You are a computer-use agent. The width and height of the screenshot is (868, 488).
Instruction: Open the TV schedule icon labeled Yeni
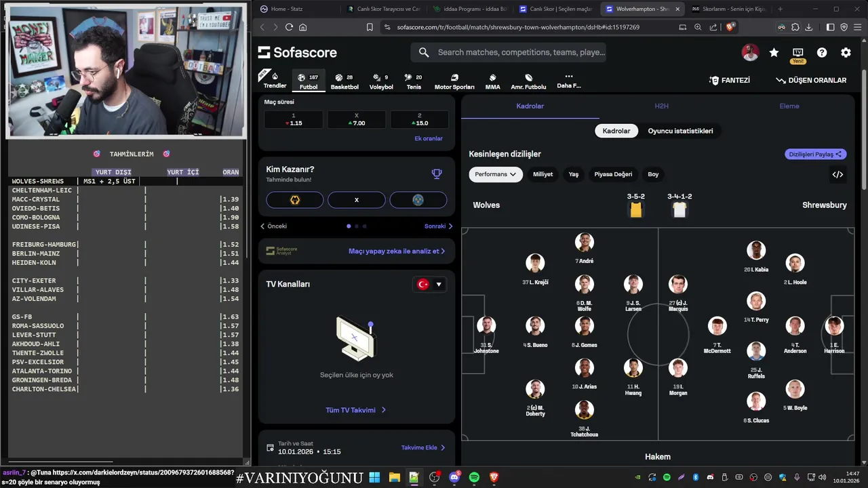click(798, 55)
